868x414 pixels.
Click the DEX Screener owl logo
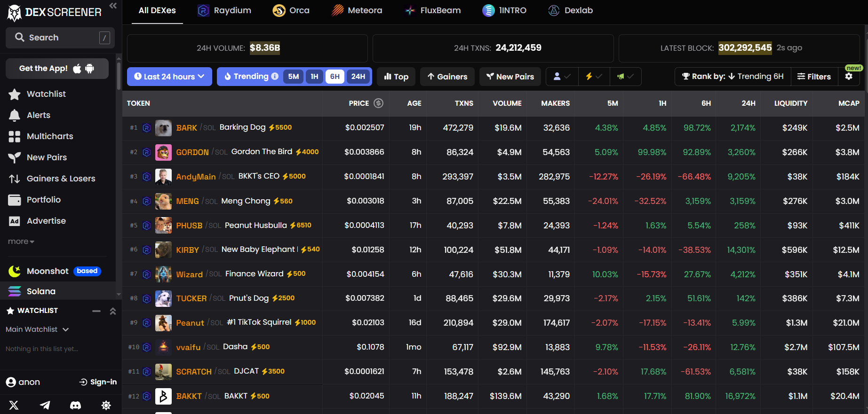pyautogui.click(x=15, y=13)
